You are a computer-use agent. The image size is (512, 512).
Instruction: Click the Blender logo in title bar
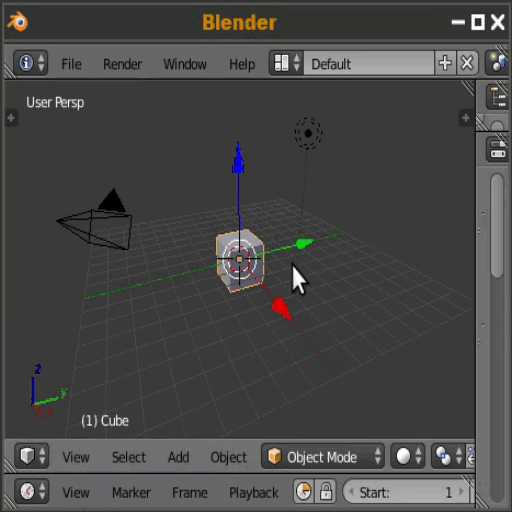[x=17, y=22]
